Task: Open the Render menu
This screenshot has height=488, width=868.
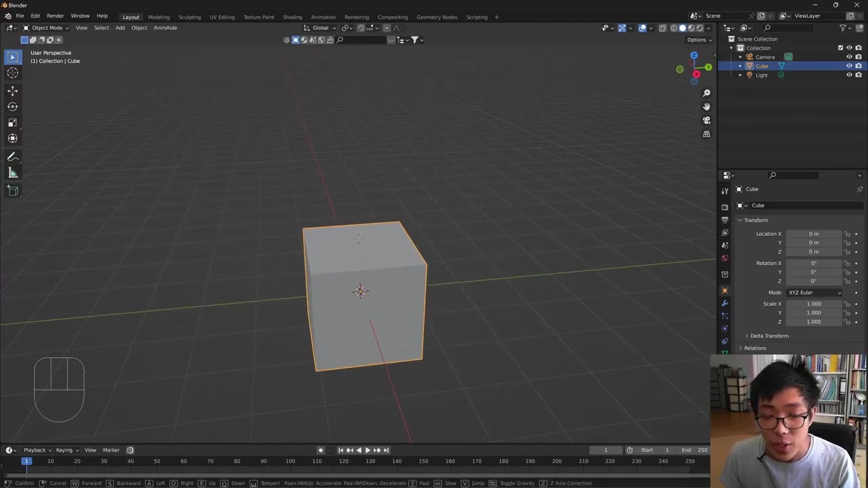Action: coord(55,16)
